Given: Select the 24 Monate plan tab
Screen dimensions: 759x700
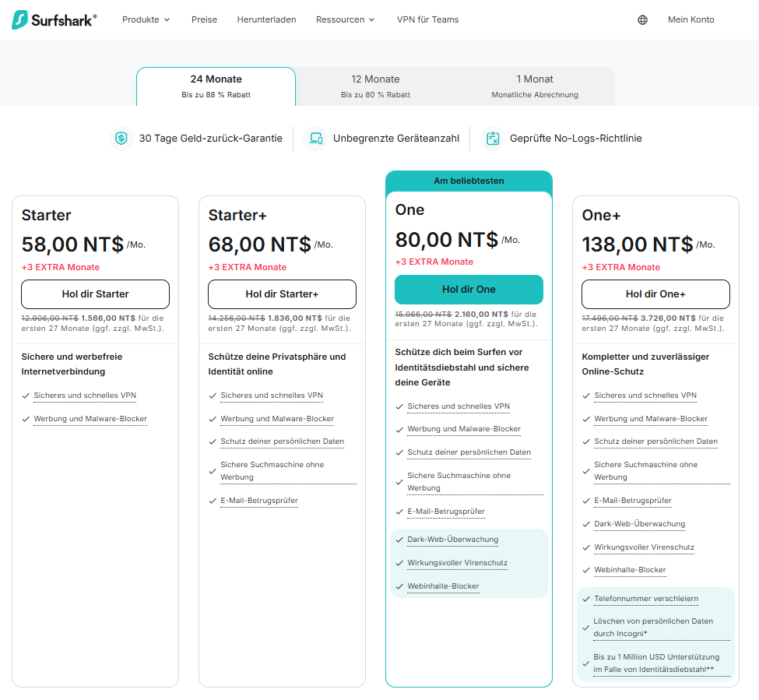Looking at the screenshot, I should pyautogui.click(x=216, y=86).
